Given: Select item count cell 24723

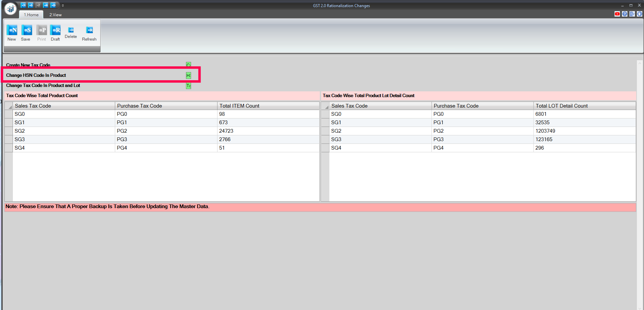Looking at the screenshot, I should pyautogui.click(x=268, y=131).
